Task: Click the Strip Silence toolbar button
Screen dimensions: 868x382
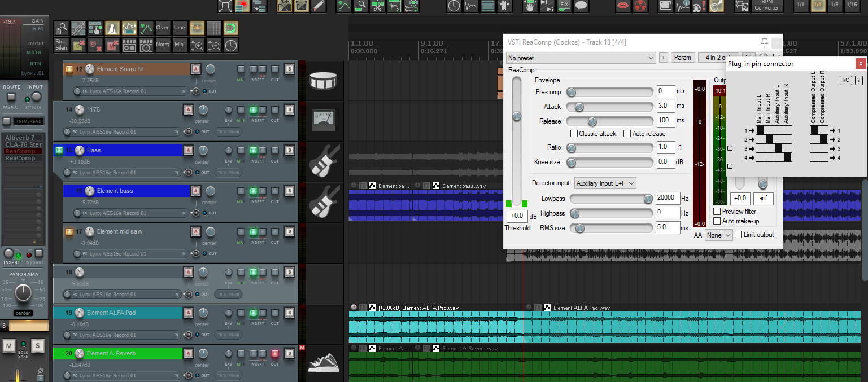Action: click(61, 45)
